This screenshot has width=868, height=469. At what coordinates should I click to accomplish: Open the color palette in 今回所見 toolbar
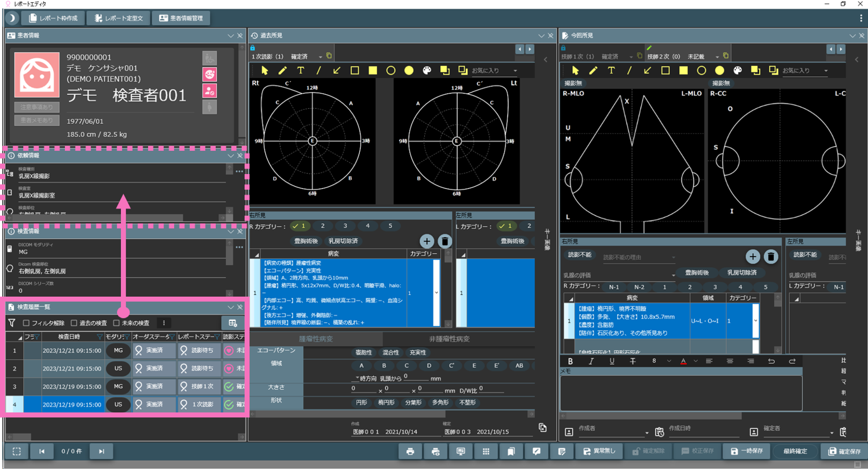737,71
